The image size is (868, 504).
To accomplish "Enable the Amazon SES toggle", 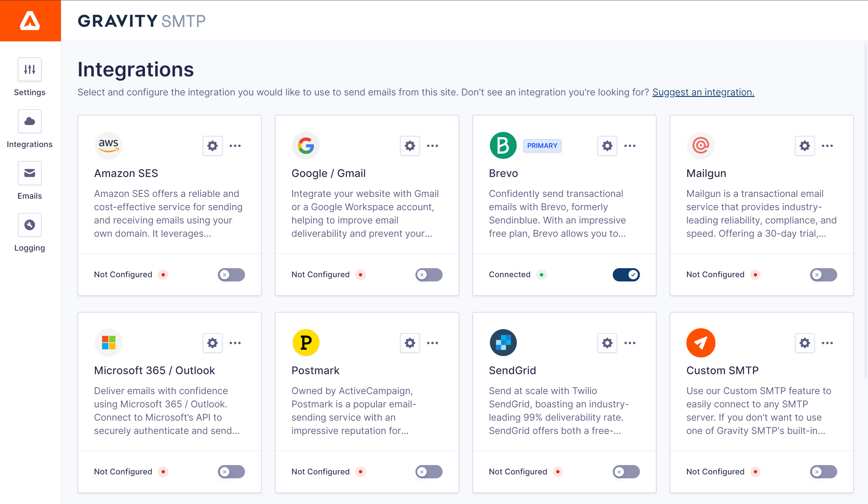I will click(x=231, y=275).
